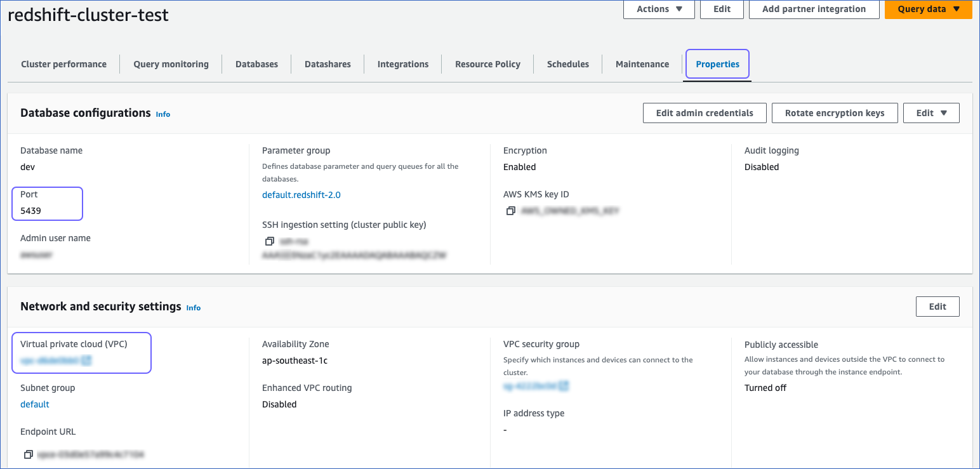Switch to Cluster performance tab
Viewport: 980px width, 469px height.
63,64
